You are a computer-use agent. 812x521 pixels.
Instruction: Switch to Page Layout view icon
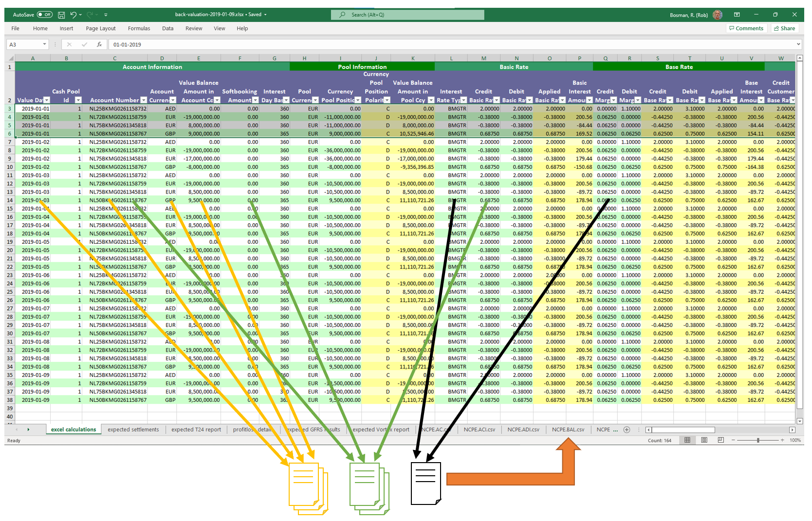point(704,440)
